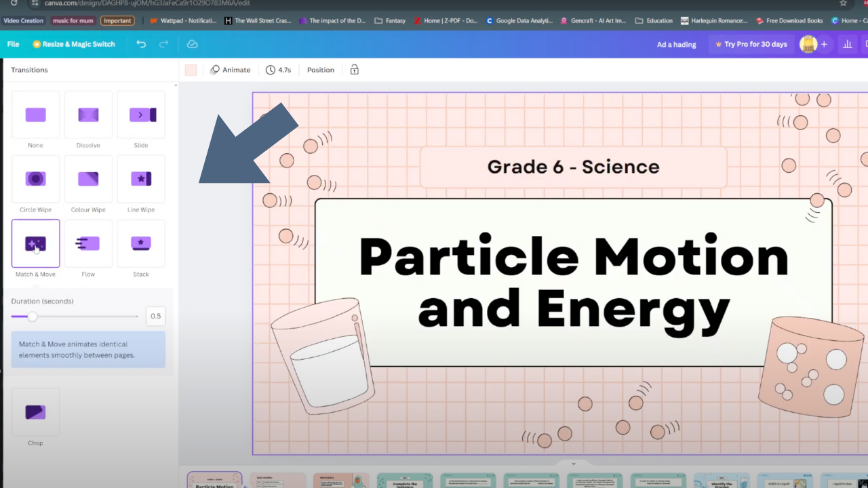The width and height of the screenshot is (868, 488).
Task: Select the Flow transition
Action: (88, 243)
